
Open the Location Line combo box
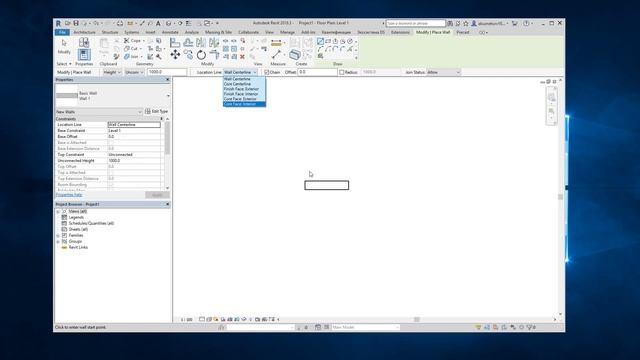(240, 72)
